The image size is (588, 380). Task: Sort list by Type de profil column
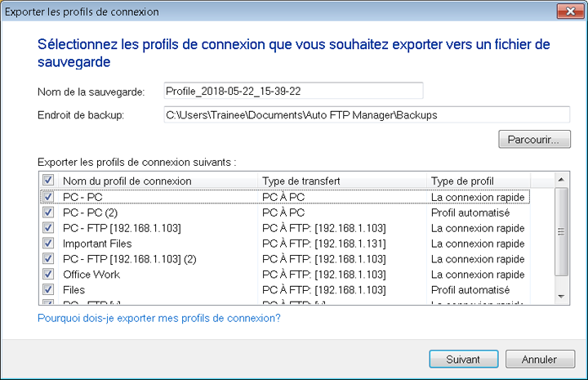coord(478,181)
